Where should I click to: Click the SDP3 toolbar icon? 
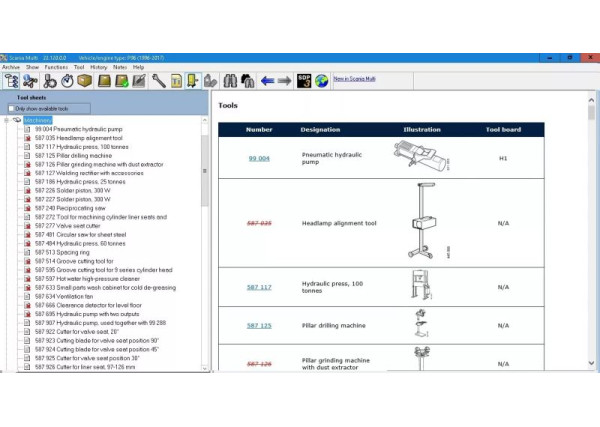tap(304, 80)
